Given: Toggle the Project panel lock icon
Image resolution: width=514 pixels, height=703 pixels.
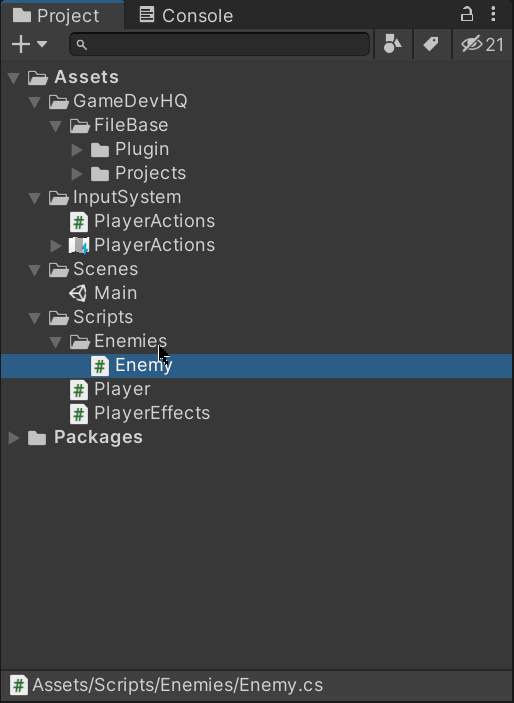Looking at the screenshot, I should pyautogui.click(x=466, y=14).
